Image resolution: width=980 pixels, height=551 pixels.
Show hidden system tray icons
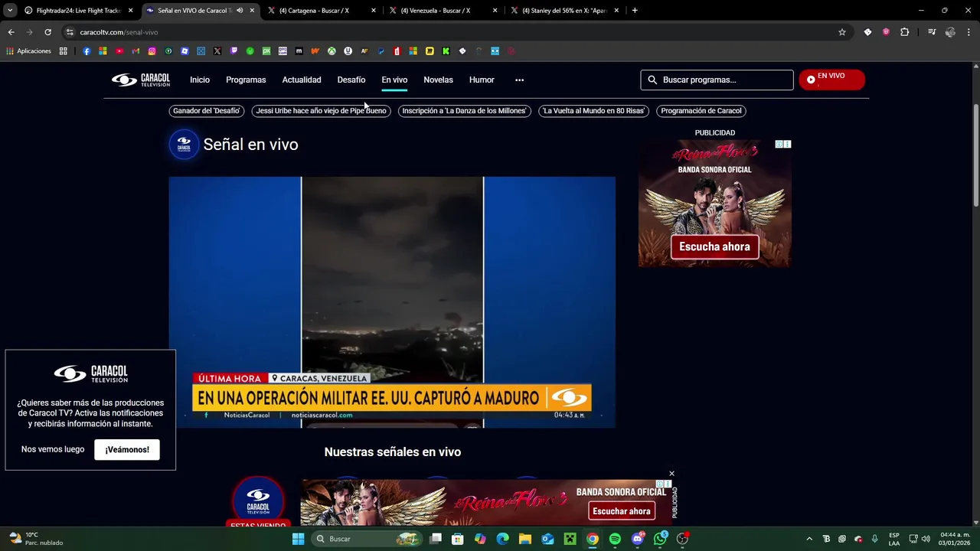click(x=809, y=539)
